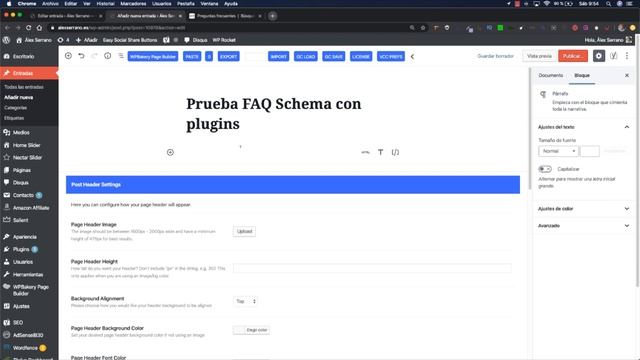
Task: Open the three-dot more options menu
Action: [627, 56]
